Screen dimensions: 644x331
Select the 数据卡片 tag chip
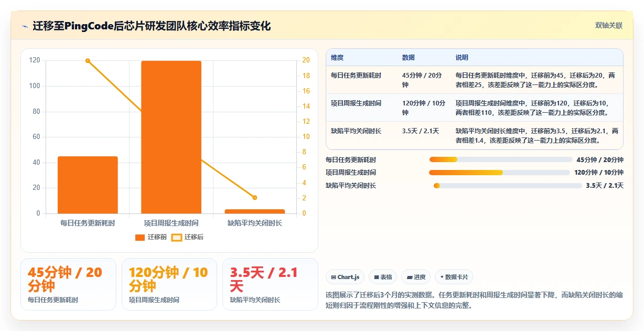(x=454, y=277)
